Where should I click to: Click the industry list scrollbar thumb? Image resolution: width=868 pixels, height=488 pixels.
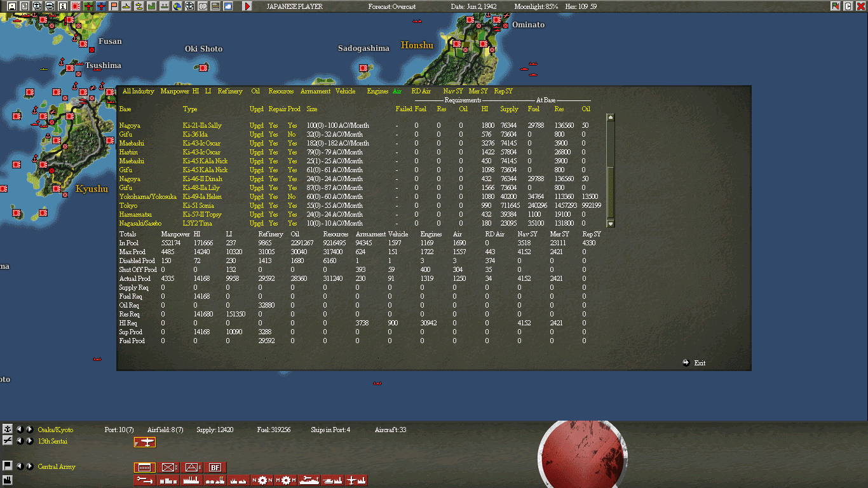(611, 193)
